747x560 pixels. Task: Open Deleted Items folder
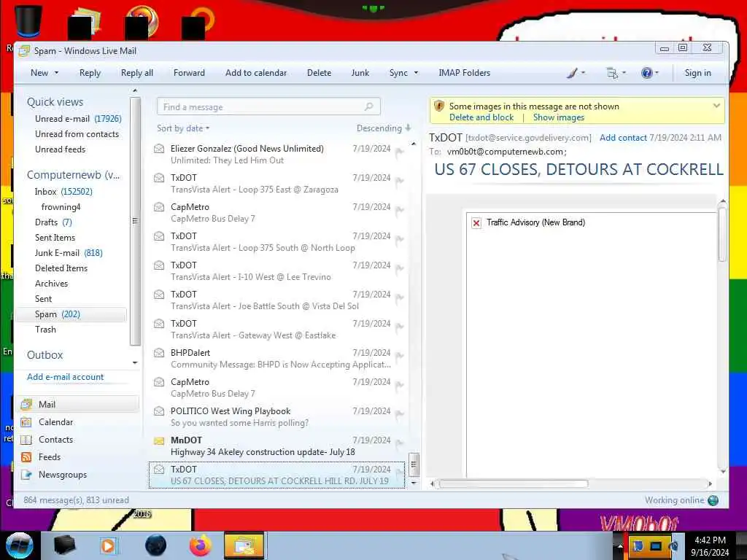pos(61,268)
